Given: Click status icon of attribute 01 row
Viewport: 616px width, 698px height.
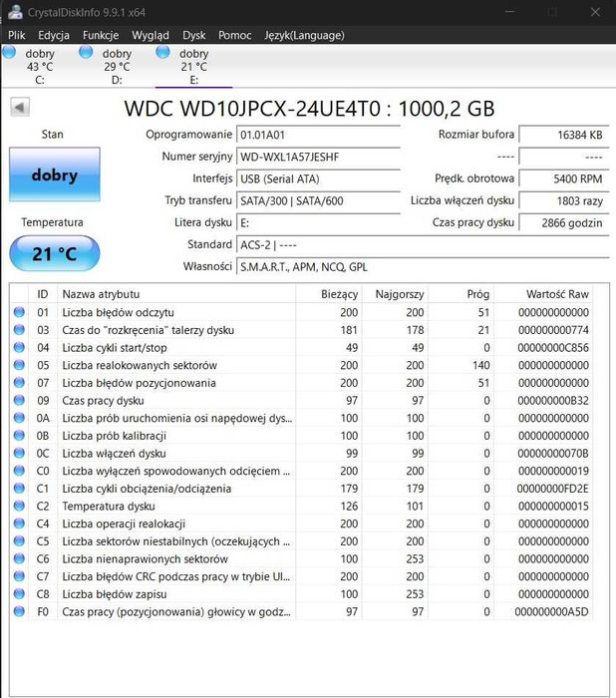Looking at the screenshot, I should coord(19,312).
